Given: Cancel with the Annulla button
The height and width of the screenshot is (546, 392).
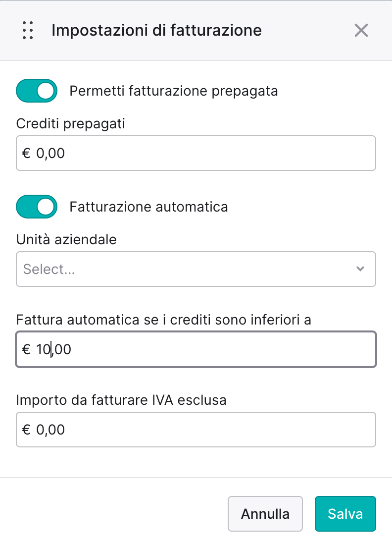Looking at the screenshot, I should coord(265,514).
